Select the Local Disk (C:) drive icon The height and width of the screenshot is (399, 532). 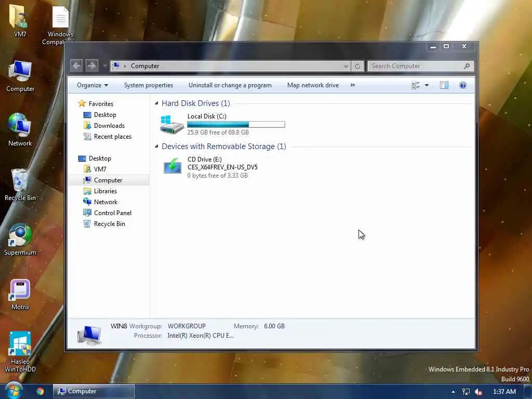[171, 125]
